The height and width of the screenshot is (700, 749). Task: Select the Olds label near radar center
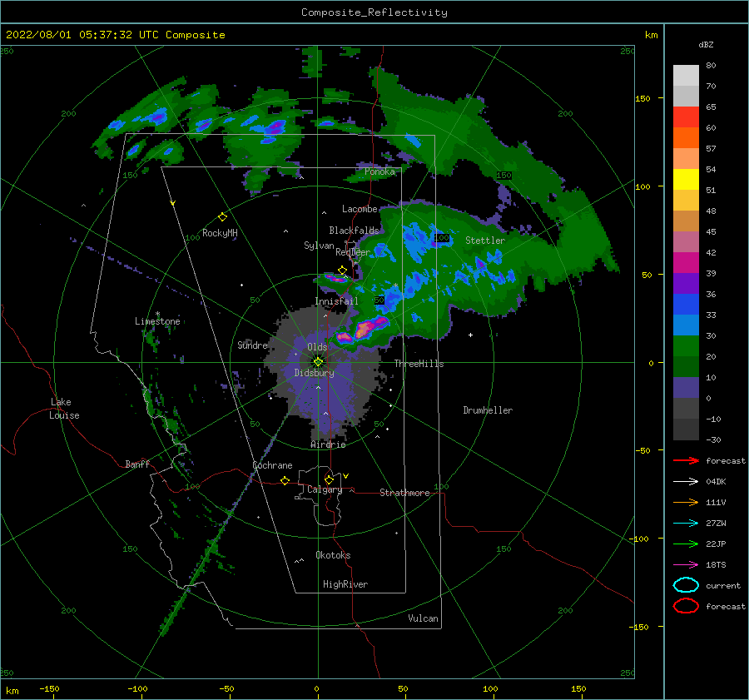317,347
